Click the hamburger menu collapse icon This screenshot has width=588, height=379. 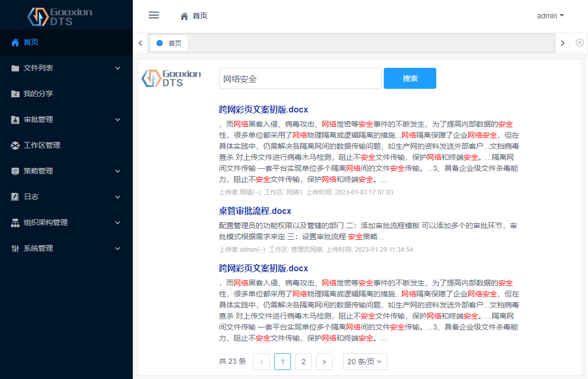[154, 15]
